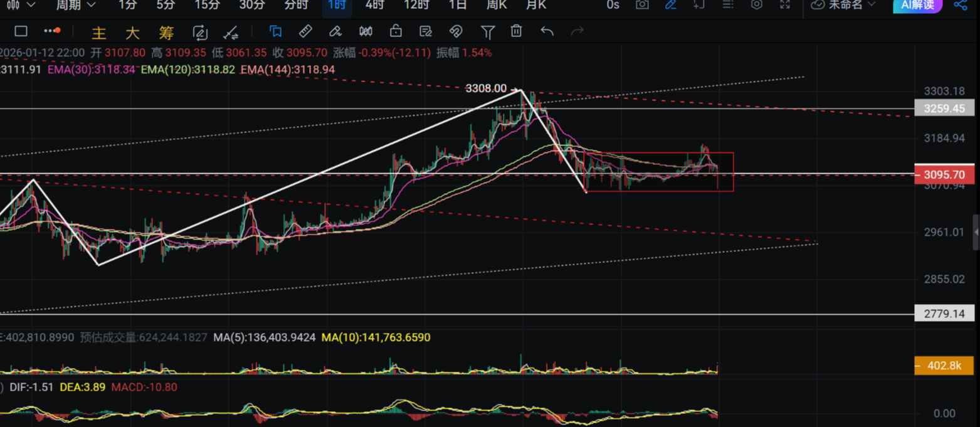The image size is (980, 427).
Task: Click the undo arrow icon
Action: [x=547, y=31]
